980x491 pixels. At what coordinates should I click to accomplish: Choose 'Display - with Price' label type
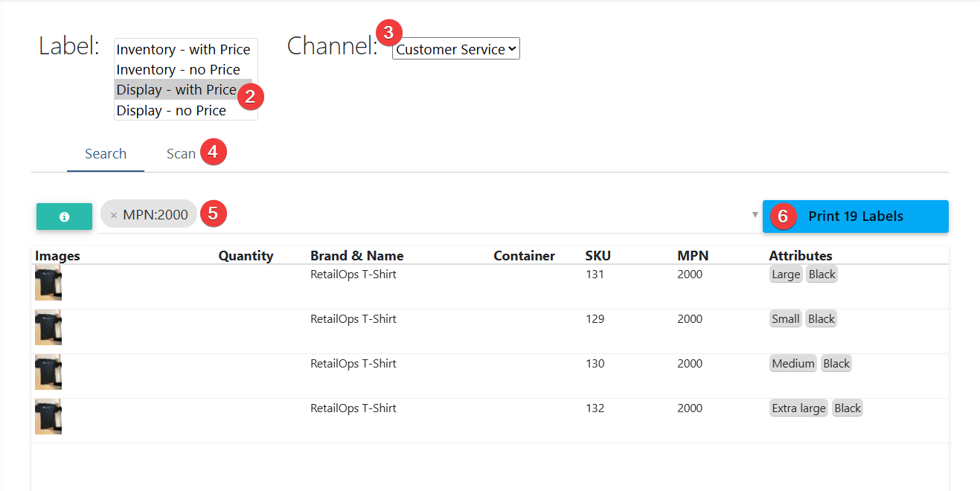pos(176,90)
